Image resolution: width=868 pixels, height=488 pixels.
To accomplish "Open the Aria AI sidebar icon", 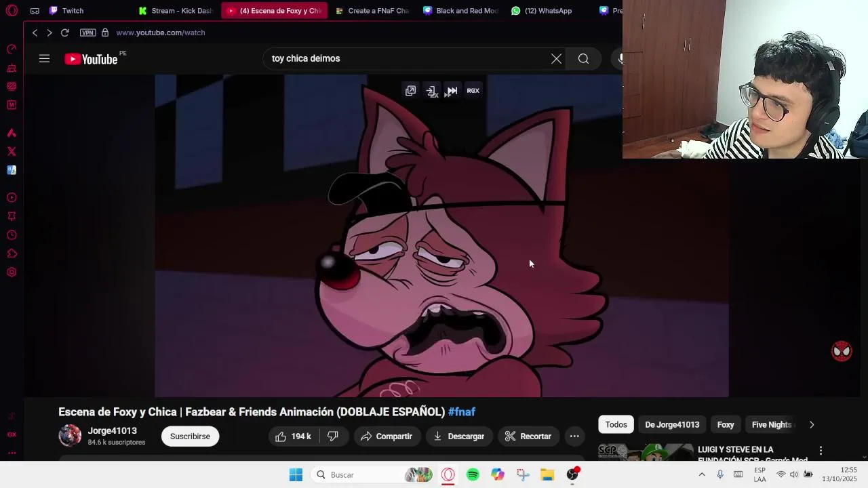I will point(12,133).
